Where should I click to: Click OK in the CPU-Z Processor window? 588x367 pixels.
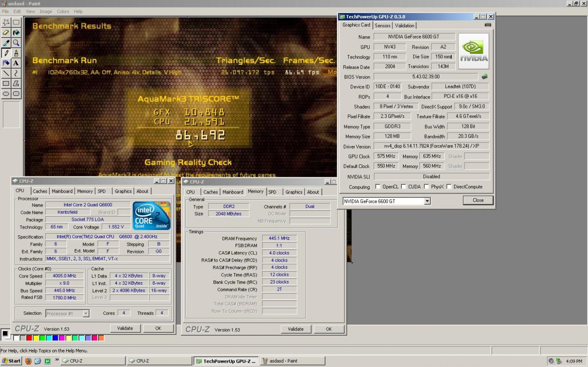158,329
